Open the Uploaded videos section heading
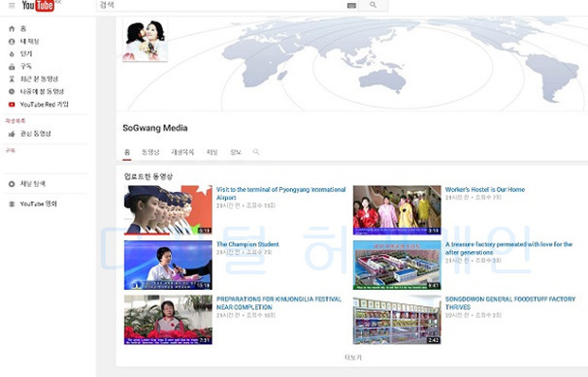The height and width of the screenshot is (377, 588). pyautogui.click(x=148, y=176)
